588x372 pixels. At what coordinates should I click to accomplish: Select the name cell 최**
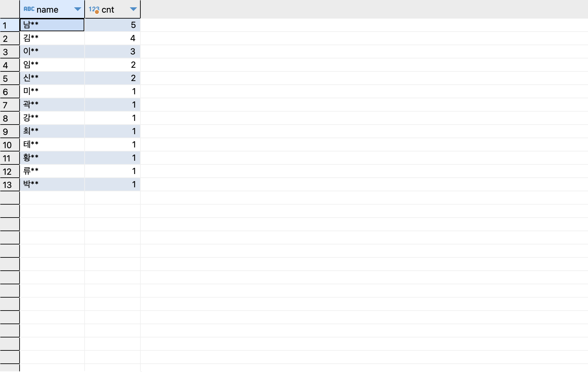[52, 131]
